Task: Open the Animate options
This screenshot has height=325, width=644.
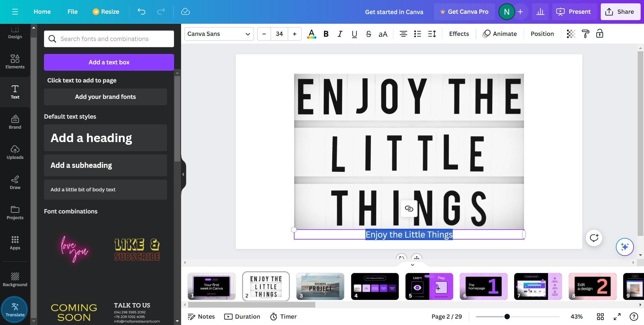Action: (x=500, y=34)
